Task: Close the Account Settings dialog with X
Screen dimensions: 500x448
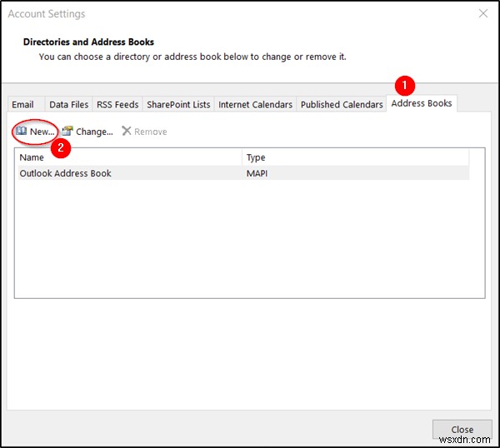Action: click(483, 13)
